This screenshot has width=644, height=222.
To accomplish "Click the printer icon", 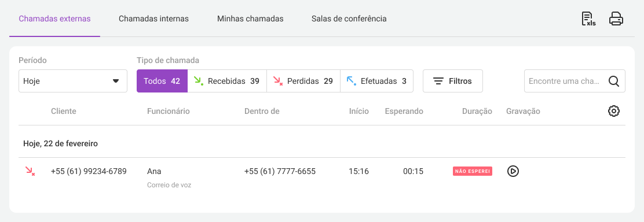I will coord(616,19).
